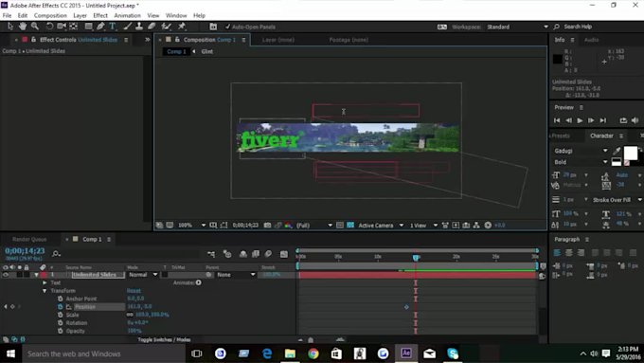Click the snapshot camera icon in viewer
This screenshot has width=644, height=363.
[x=267, y=226]
